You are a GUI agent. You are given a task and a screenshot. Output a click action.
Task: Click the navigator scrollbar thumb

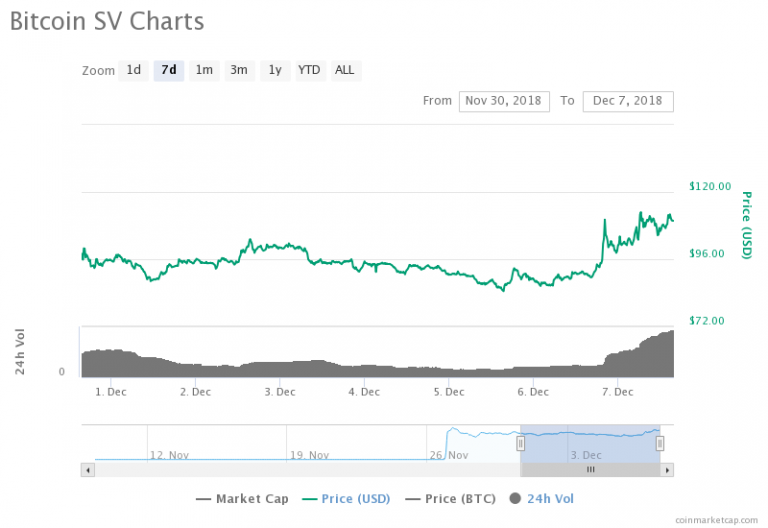point(590,470)
